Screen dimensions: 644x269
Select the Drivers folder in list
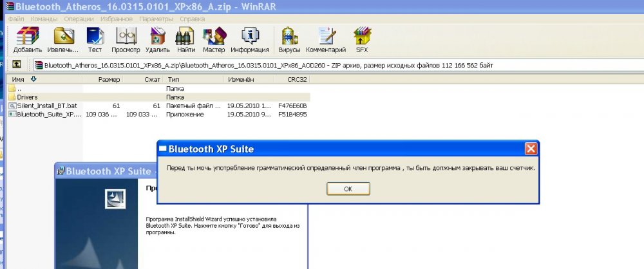click(26, 97)
